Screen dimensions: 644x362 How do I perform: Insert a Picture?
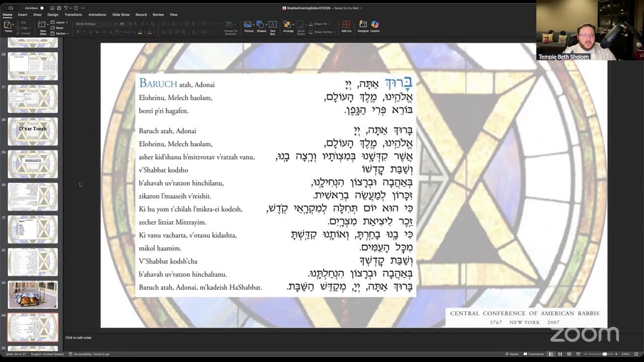[x=249, y=27]
